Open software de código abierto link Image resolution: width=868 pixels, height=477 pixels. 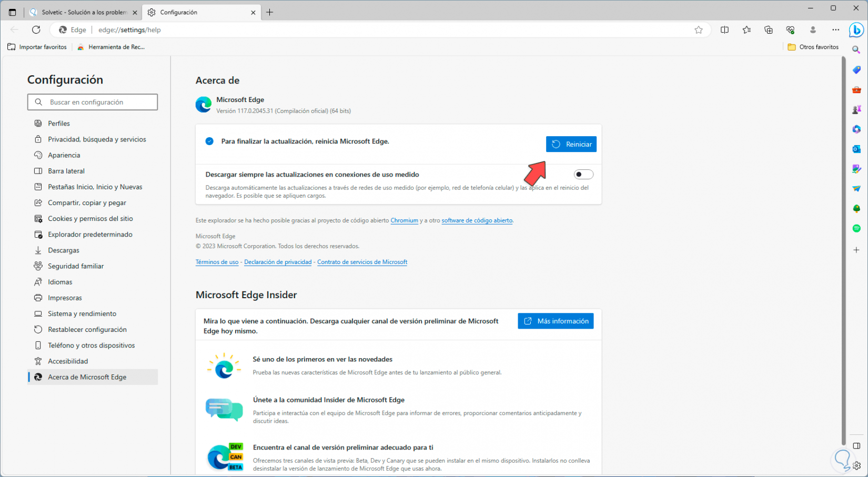click(477, 220)
